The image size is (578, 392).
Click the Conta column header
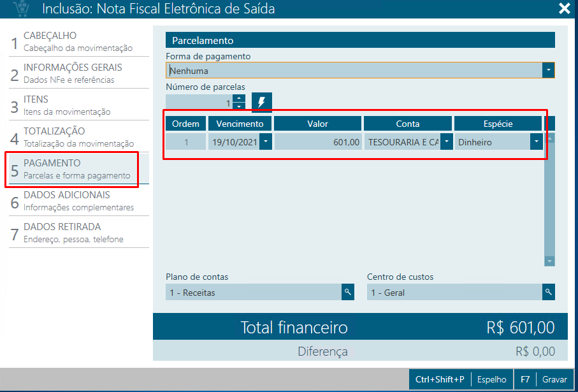(x=408, y=124)
